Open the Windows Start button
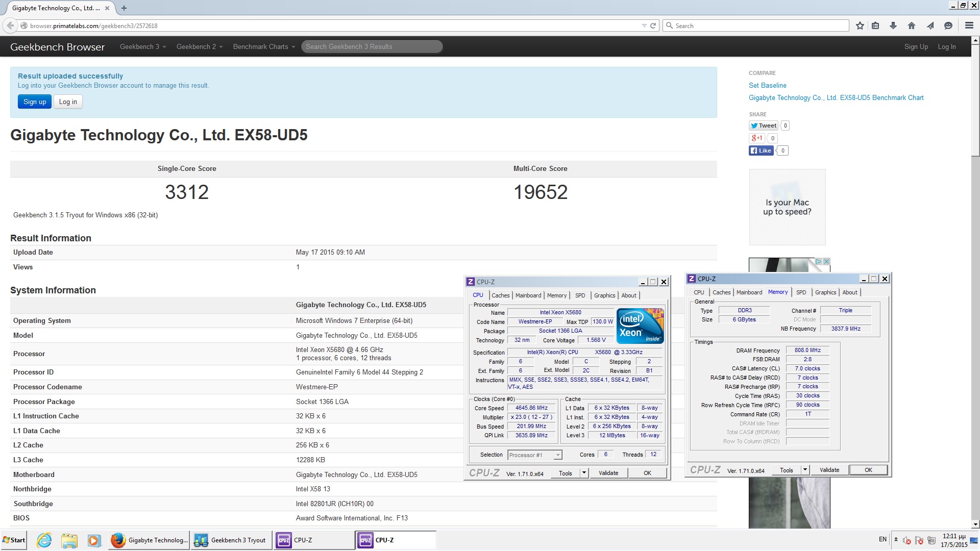 pos(14,540)
